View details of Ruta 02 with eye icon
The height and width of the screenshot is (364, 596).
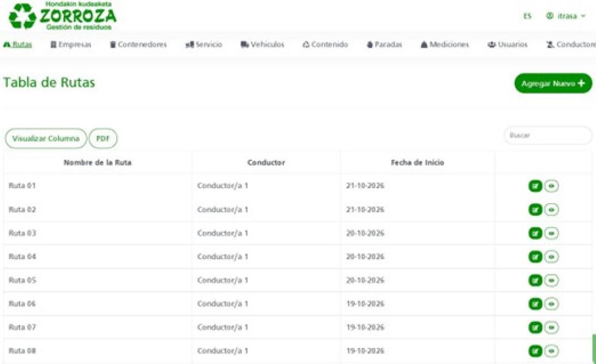click(x=552, y=209)
